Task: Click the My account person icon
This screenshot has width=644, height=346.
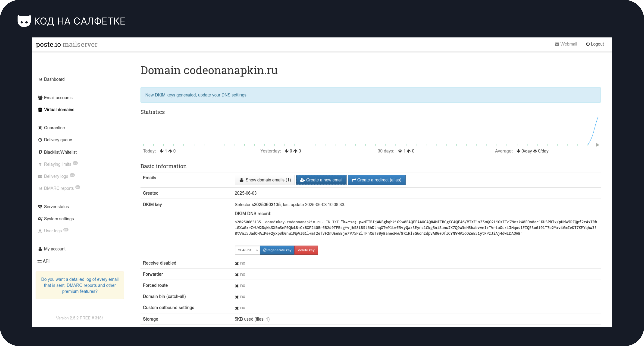Action: point(40,249)
